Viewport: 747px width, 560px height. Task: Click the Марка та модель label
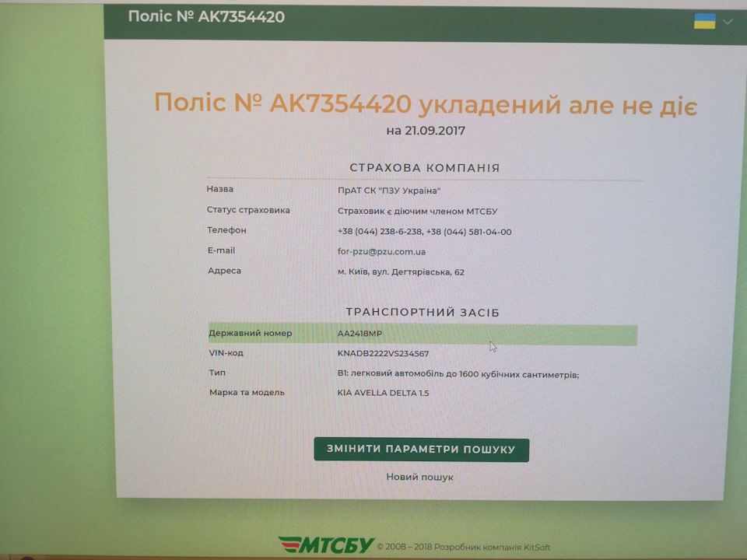click(247, 392)
